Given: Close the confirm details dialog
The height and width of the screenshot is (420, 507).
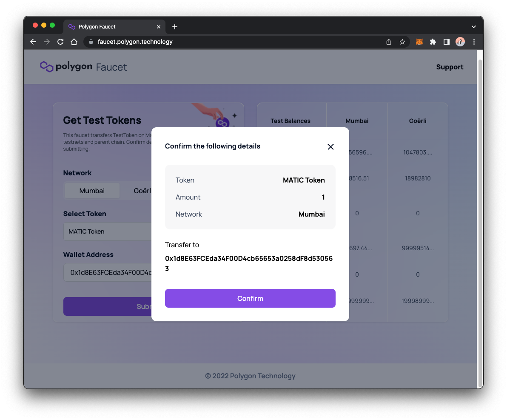Looking at the screenshot, I should pyautogui.click(x=330, y=147).
